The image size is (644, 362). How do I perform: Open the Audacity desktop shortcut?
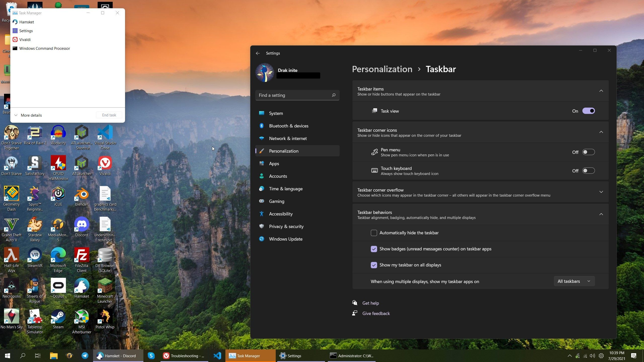[x=58, y=135]
